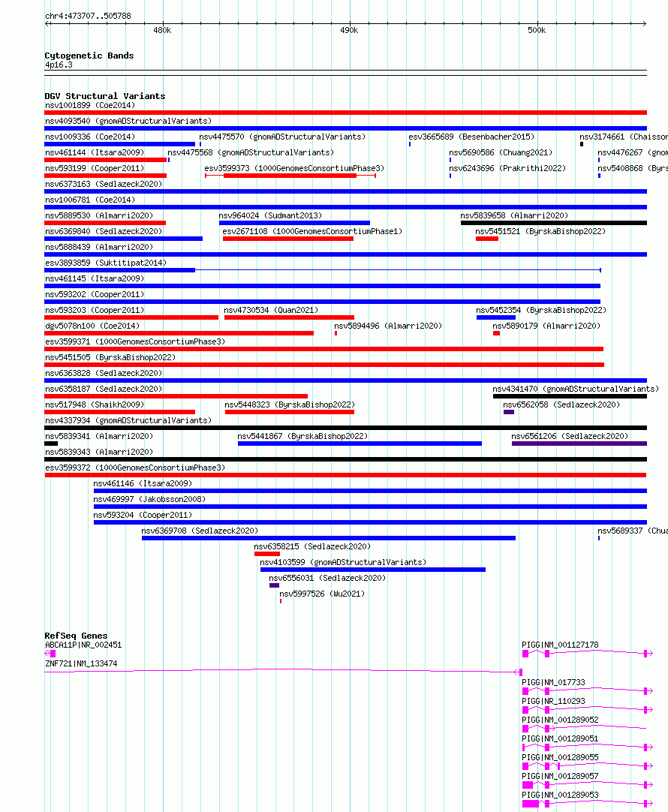Open dgv5078n100 (Coe2014) label
This screenshot has width=668, height=812.
92,326
